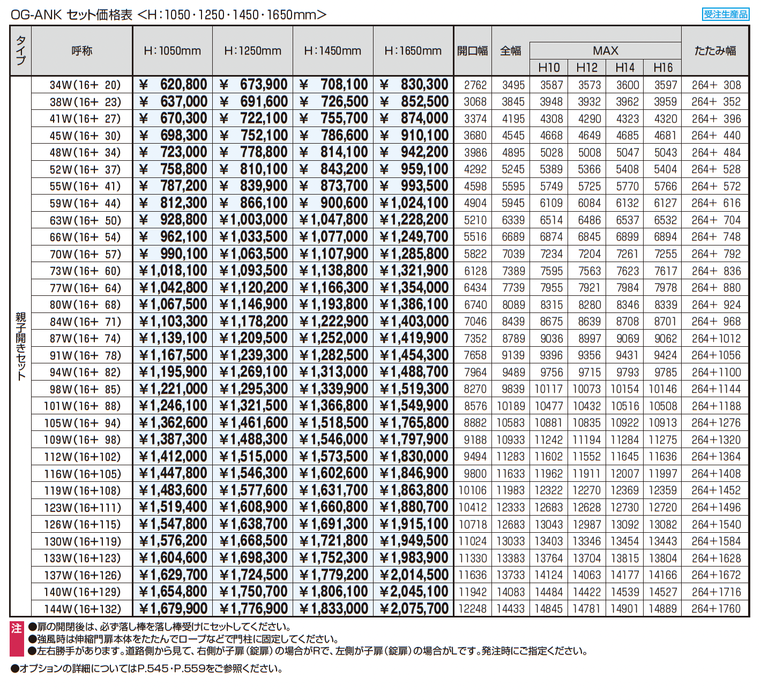
Task: Select price ¥2,075,700
Action: pyautogui.click(x=414, y=609)
